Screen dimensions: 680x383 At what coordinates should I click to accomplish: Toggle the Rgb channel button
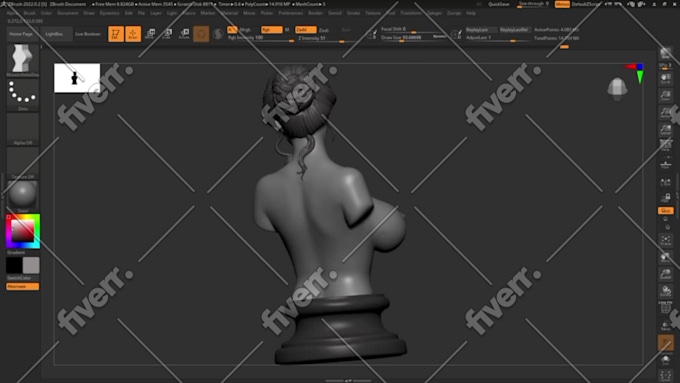pos(271,29)
